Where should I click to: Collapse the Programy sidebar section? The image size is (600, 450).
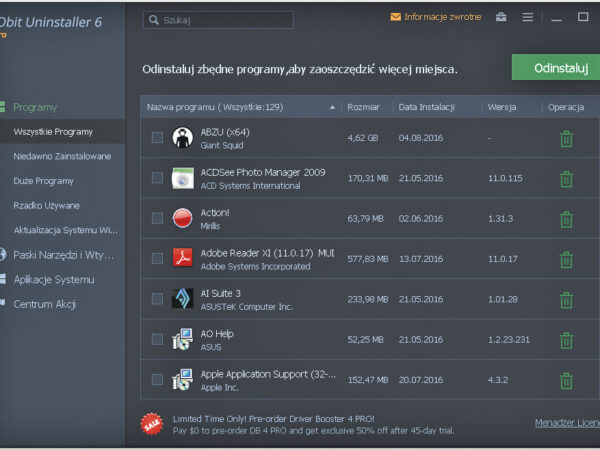pos(36,107)
